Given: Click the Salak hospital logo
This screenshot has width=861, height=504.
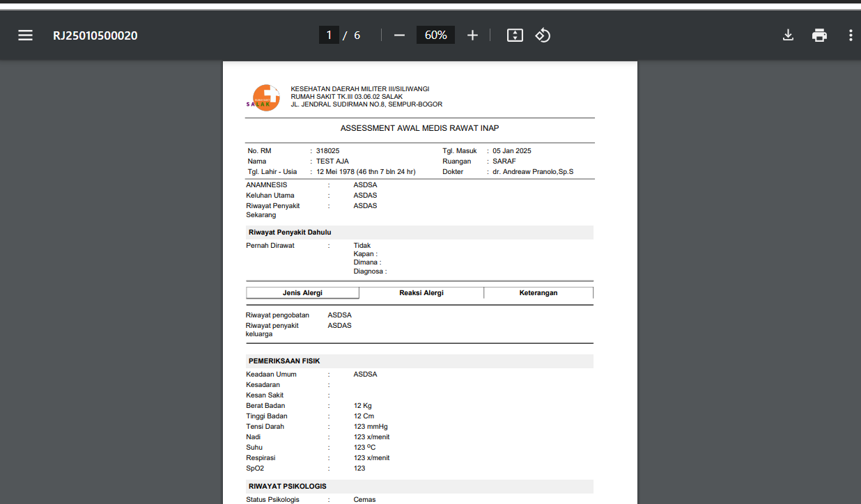Looking at the screenshot, I should coord(265,97).
